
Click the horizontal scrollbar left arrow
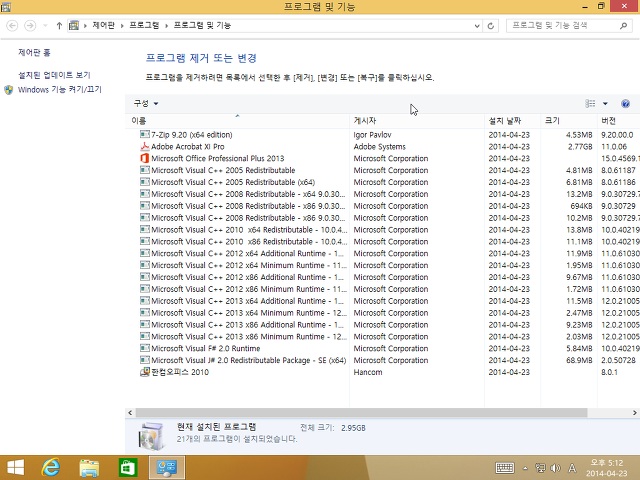coord(130,413)
